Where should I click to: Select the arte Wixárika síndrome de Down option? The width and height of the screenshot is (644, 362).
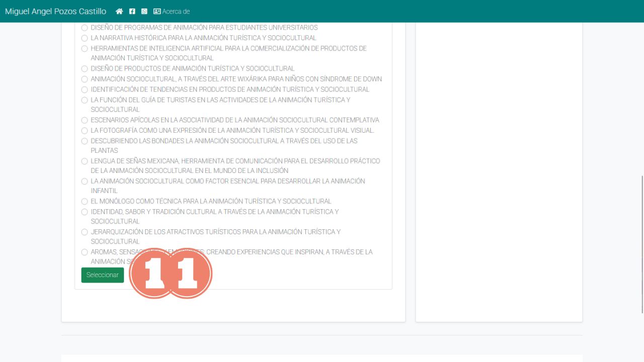pyautogui.click(x=85, y=79)
